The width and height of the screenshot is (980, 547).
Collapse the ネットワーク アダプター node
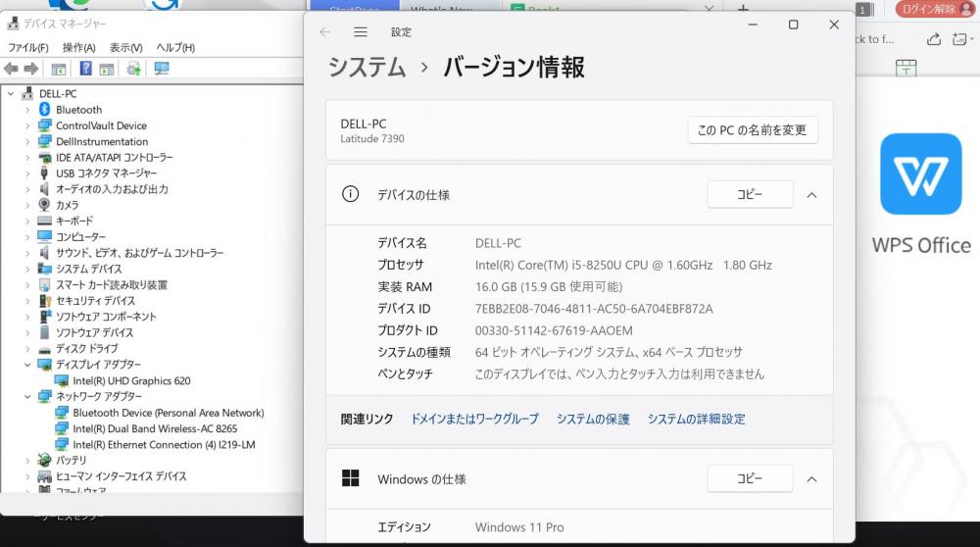(x=27, y=396)
